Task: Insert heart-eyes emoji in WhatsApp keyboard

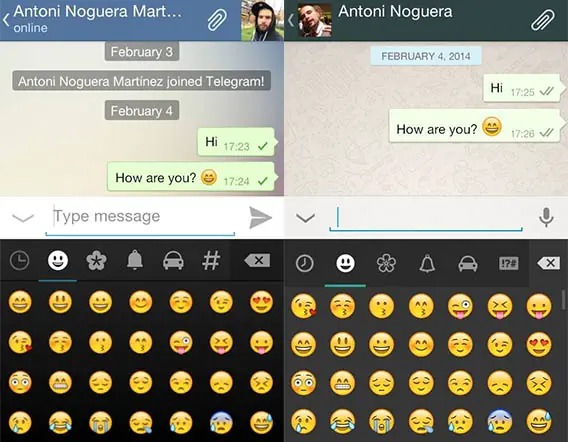Action: [x=539, y=344]
